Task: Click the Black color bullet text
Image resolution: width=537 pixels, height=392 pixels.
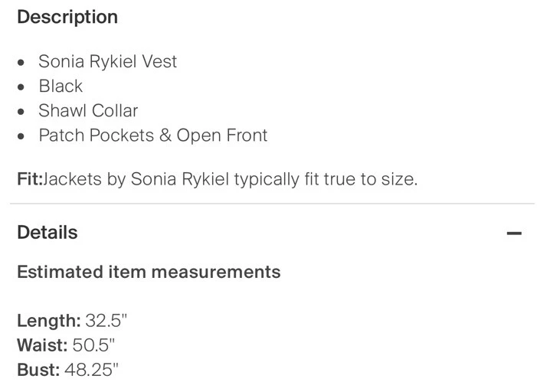Action: pyautogui.click(x=61, y=86)
